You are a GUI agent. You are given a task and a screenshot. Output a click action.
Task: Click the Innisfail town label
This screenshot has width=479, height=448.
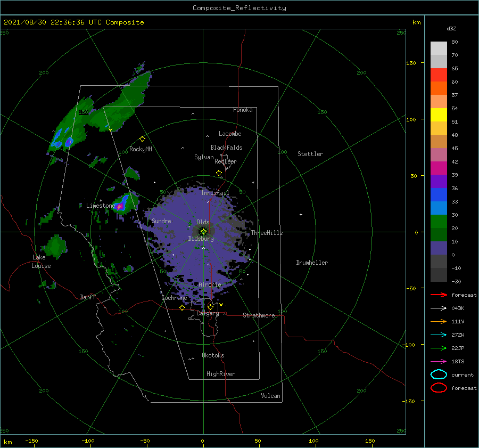coord(215,193)
